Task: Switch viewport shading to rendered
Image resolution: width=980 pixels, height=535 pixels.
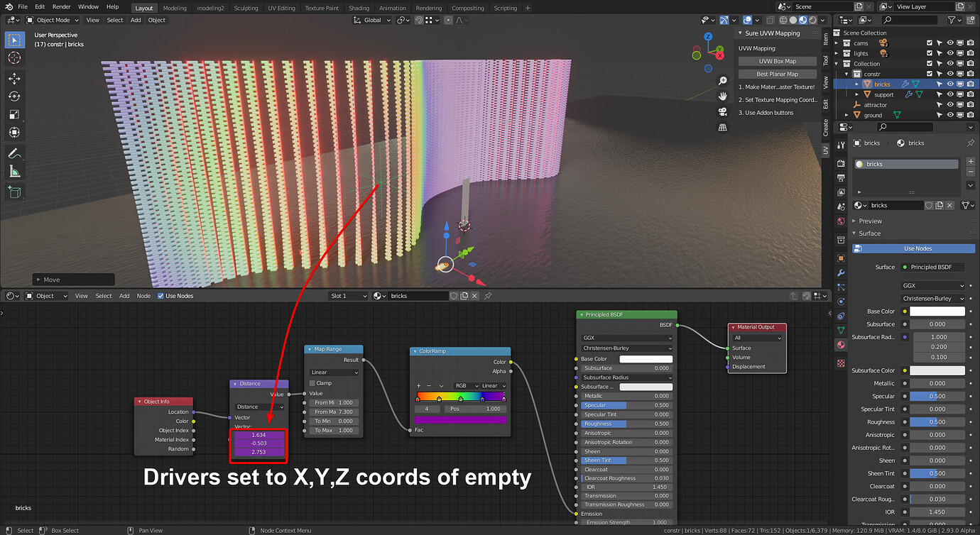Action: pos(813,20)
